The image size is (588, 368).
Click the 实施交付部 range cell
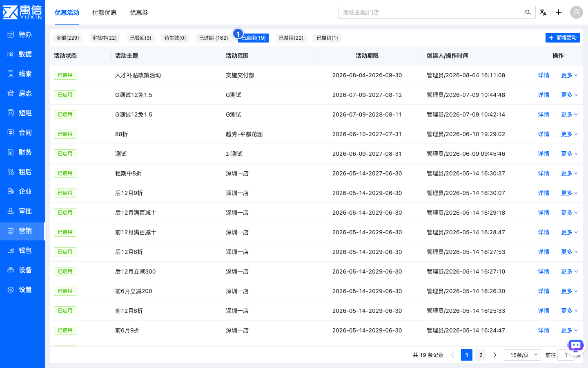[240, 75]
